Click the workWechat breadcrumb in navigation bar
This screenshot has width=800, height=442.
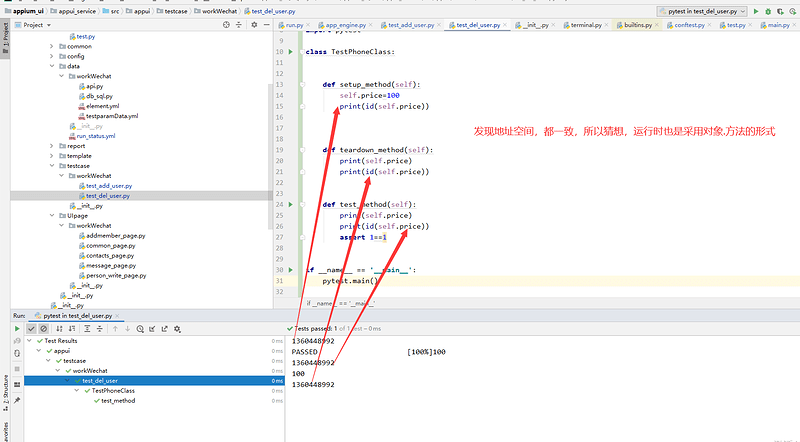point(219,11)
